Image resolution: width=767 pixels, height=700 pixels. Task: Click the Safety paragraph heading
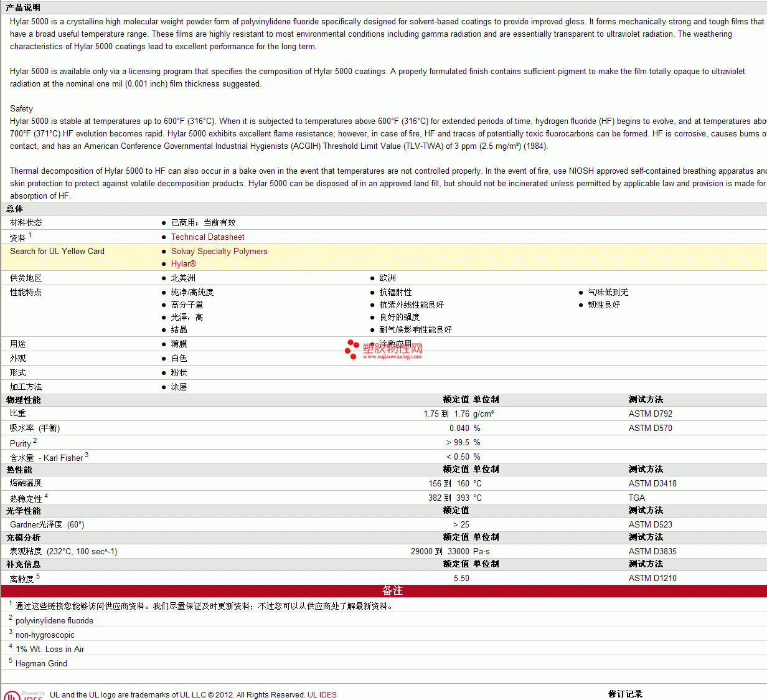(x=21, y=109)
